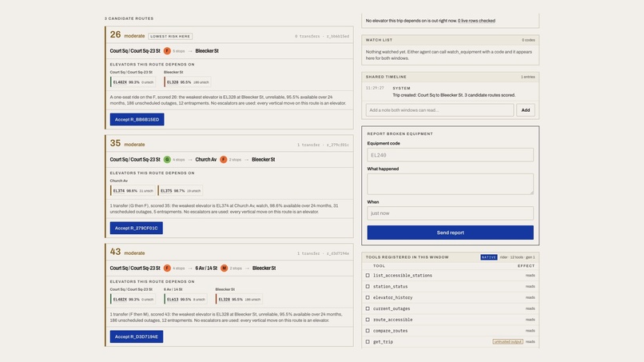
Task: Accept route R_BB6B15ED
Action: 137,120
